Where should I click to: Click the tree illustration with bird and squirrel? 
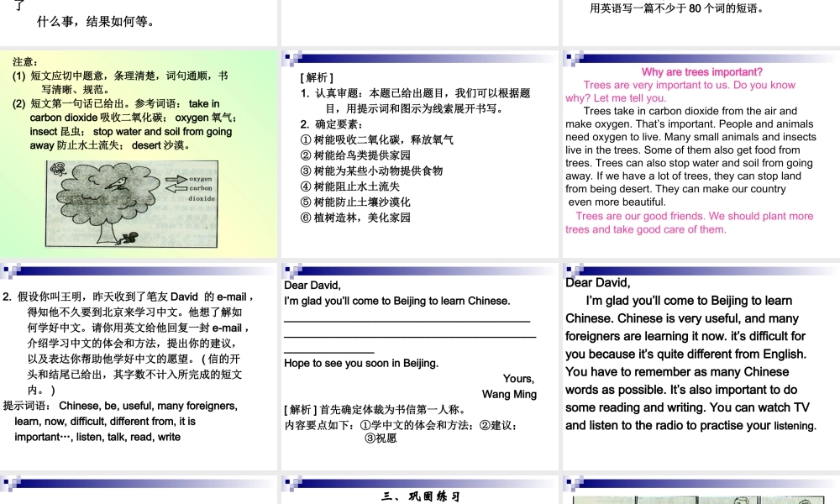click(132, 204)
